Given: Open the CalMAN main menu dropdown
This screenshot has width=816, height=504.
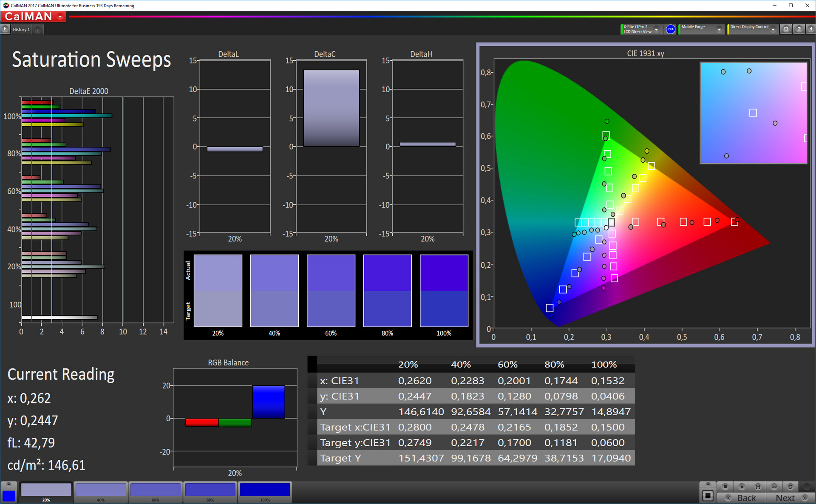Looking at the screenshot, I should point(60,17).
